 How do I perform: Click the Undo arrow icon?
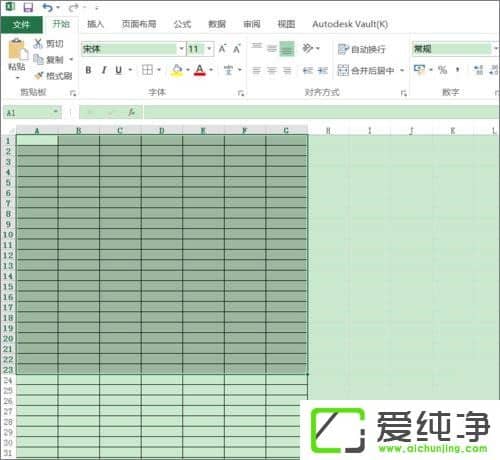click(x=48, y=7)
